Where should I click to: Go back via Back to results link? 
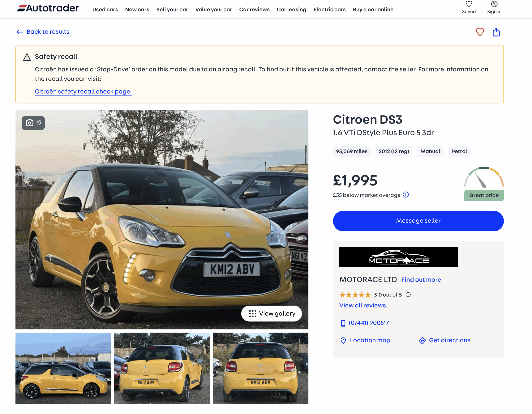[x=48, y=32]
